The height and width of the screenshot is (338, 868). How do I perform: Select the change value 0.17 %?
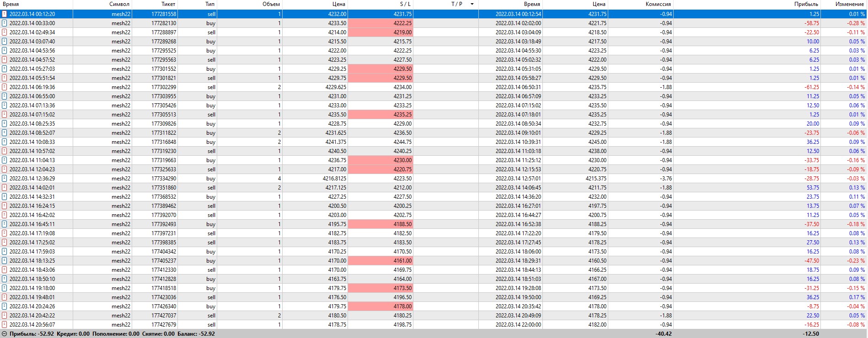click(857, 297)
